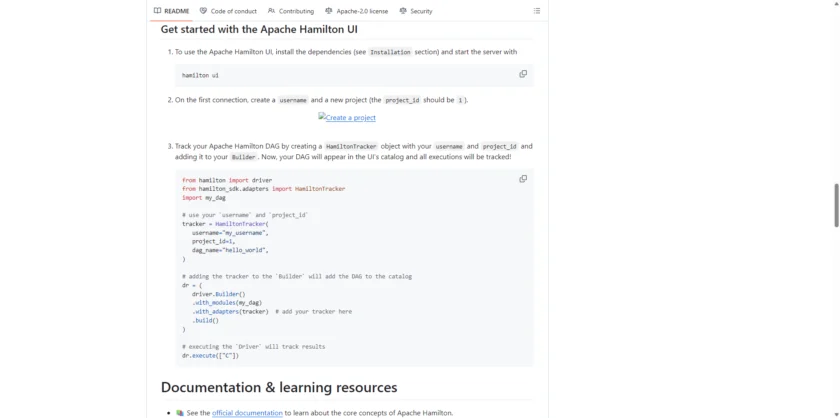View the Apache-2.0 license tab

pos(356,11)
